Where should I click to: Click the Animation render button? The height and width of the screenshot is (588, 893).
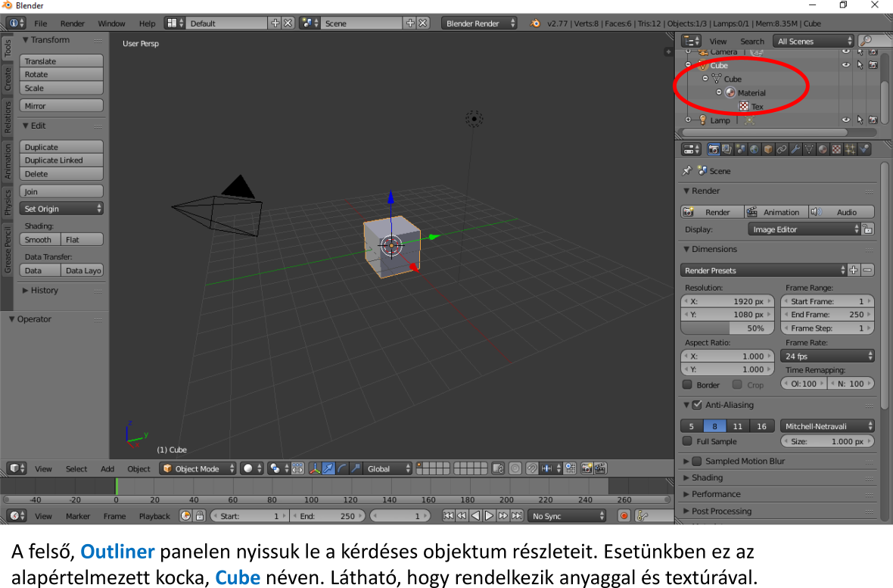pyautogui.click(x=775, y=212)
